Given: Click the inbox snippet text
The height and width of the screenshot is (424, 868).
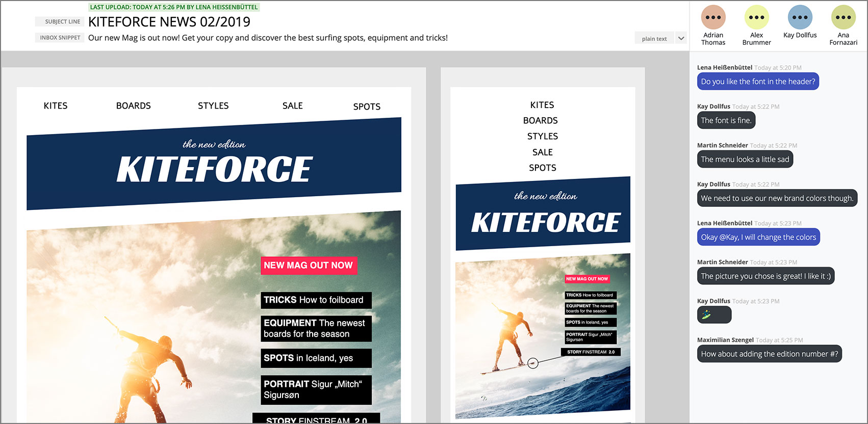Looking at the screenshot, I should click(x=268, y=38).
